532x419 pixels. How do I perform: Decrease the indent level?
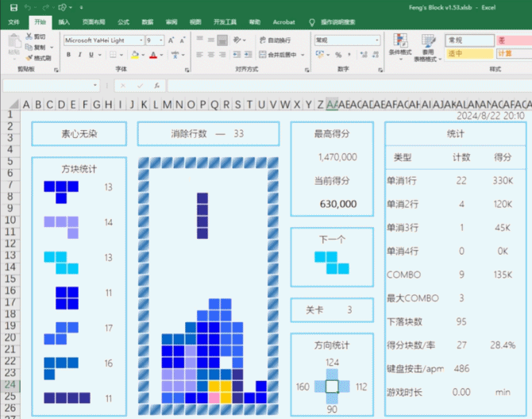[x=237, y=55]
